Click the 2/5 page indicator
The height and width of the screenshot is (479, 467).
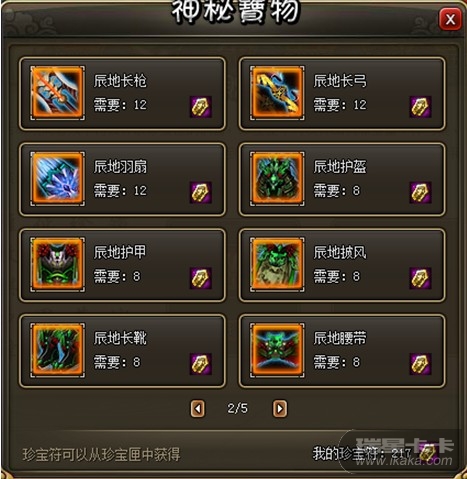[x=237, y=408]
